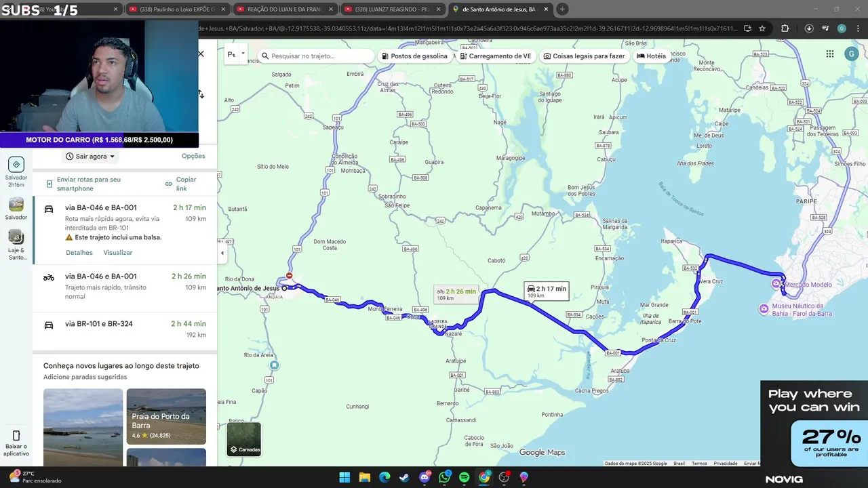
Task: Click Baixar o aplicativo phone icon
Action: tap(16, 435)
